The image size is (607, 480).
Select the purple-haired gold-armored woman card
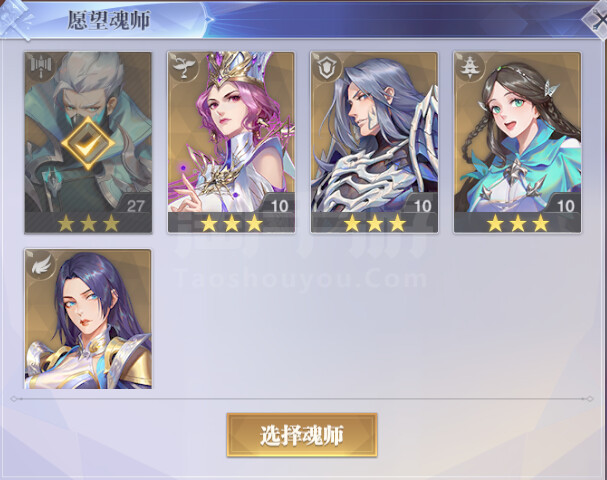[88, 319]
